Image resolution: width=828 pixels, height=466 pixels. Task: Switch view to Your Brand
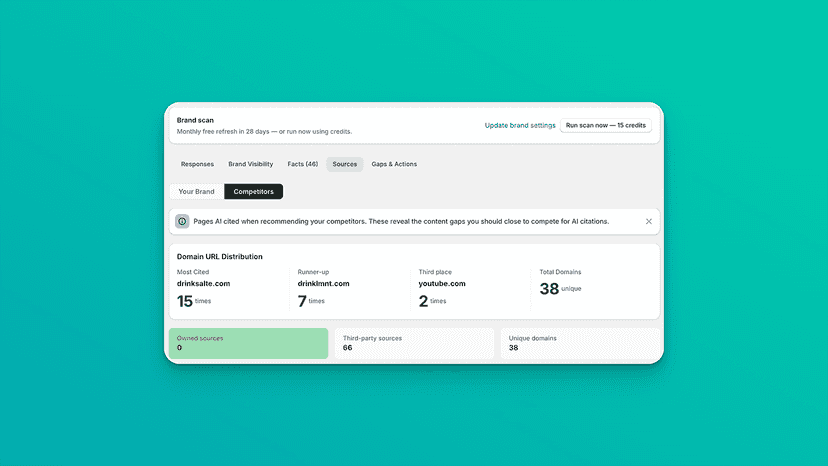(196, 191)
